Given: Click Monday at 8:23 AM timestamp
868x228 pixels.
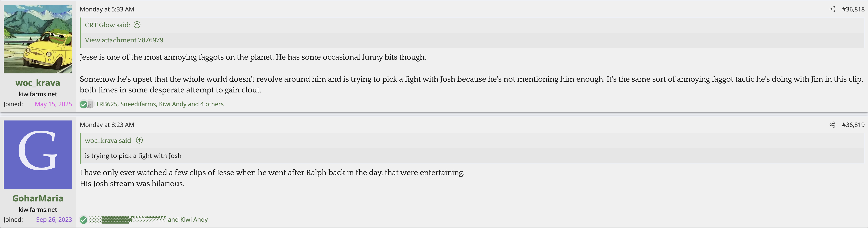Looking at the screenshot, I should 107,125.
